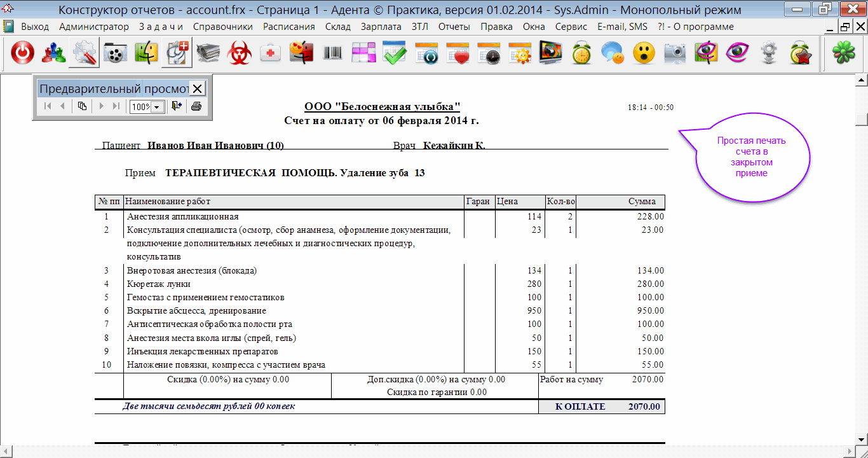The width and height of the screenshot is (868, 458).
Task: Print the report using the printer icon
Action: click(x=196, y=106)
